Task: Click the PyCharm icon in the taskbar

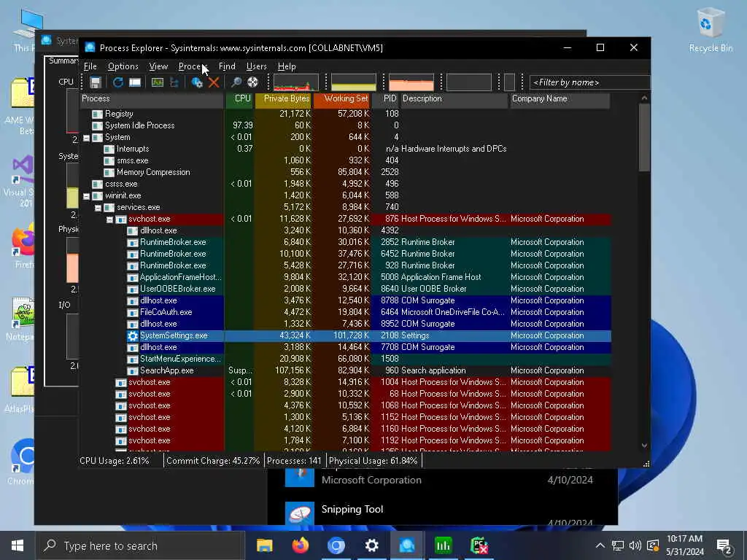Action: point(479,545)
